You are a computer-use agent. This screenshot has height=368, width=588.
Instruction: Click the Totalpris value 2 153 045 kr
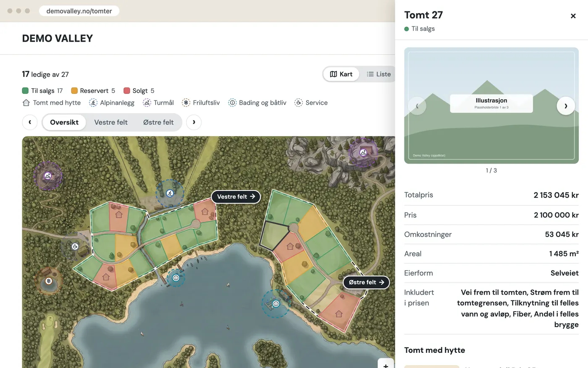(556, 195)
